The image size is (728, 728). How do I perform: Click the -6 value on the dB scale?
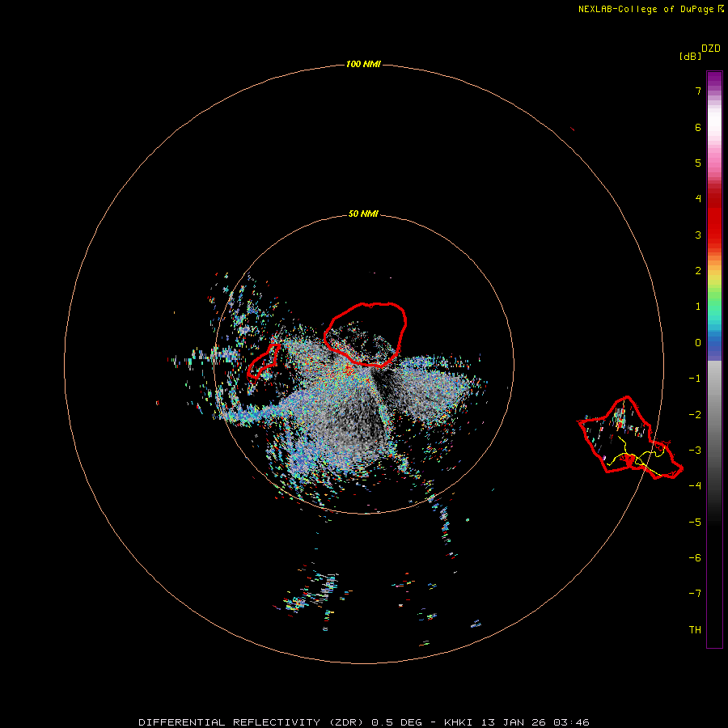[695, 557]
